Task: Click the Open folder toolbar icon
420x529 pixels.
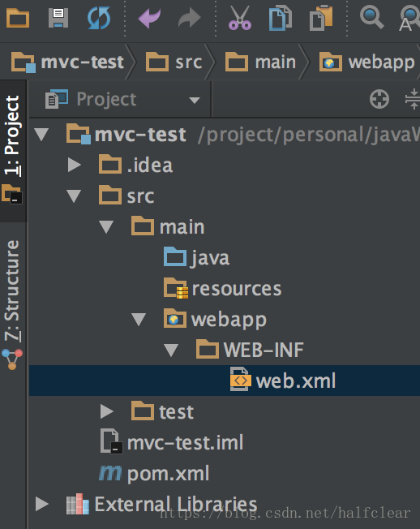Action: point(18,18)
